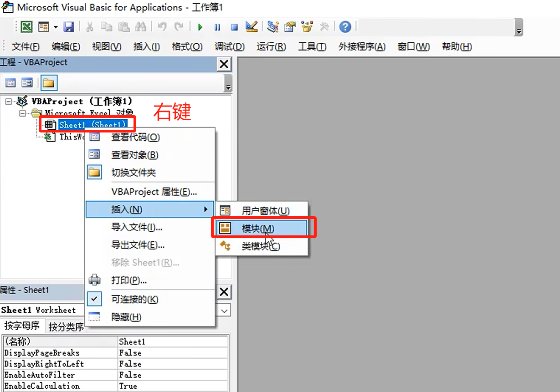
Task: Open the 插入(I) menu in menu bar
Action: tap(146, 46)
